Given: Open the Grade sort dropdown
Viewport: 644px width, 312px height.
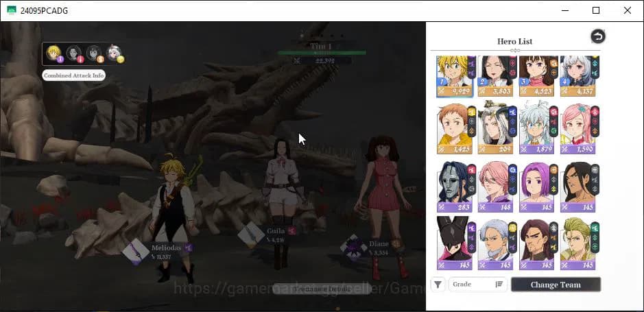Looking at the screenshot, I should point(477,285).
